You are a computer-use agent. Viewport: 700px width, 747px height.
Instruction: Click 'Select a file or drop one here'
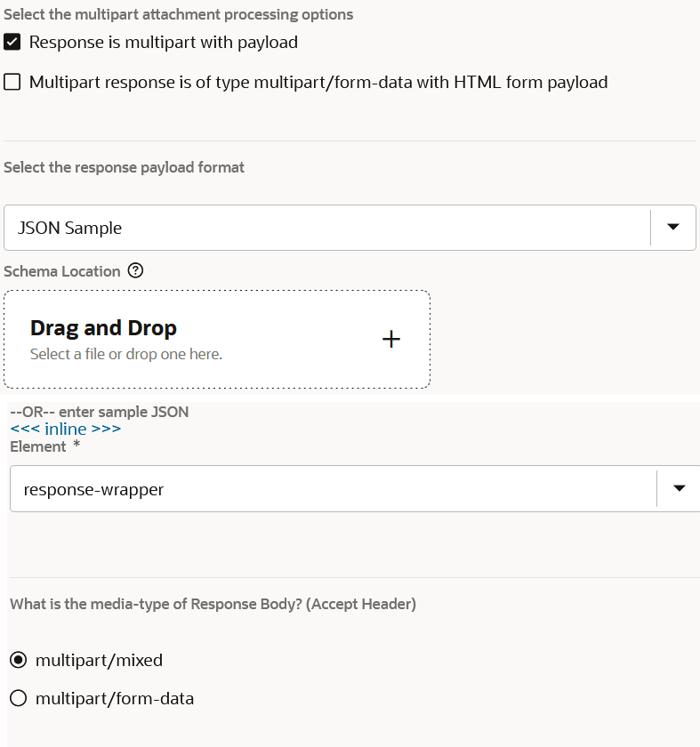point(126,354)
